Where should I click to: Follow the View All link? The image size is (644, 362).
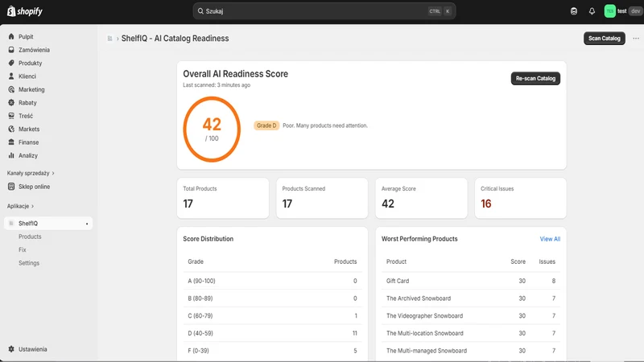point(550,239)
